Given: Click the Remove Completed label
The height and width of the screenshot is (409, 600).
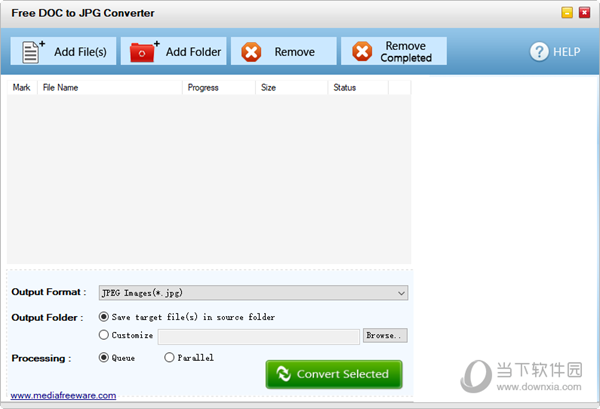Looking at the screenshot, I should (406, 52).
